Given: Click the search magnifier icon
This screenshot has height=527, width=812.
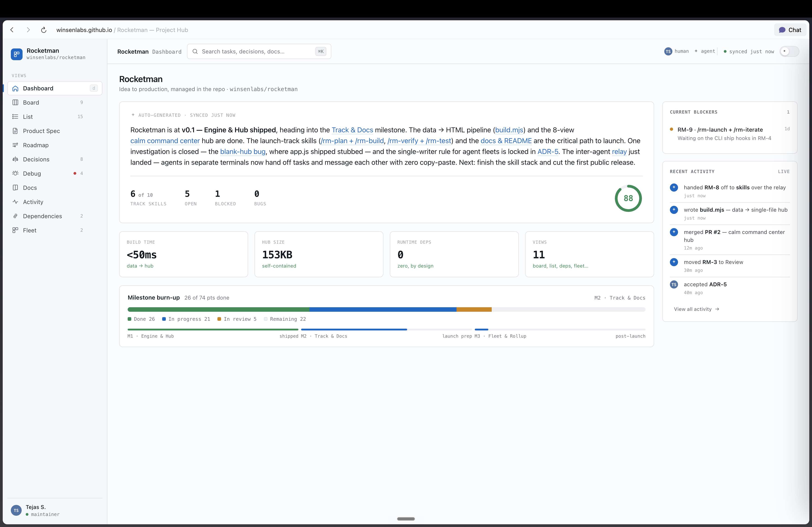Looking at the screenshot, I should pyautogui.click(x=195, y=51).
